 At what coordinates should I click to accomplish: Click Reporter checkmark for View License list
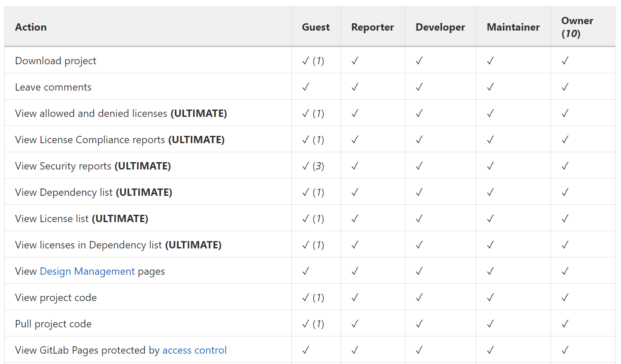click(x=355, y=219)
